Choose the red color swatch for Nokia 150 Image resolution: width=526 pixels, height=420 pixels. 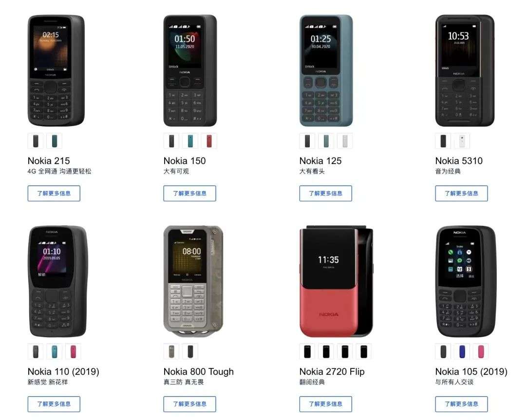tap(209, 141)
